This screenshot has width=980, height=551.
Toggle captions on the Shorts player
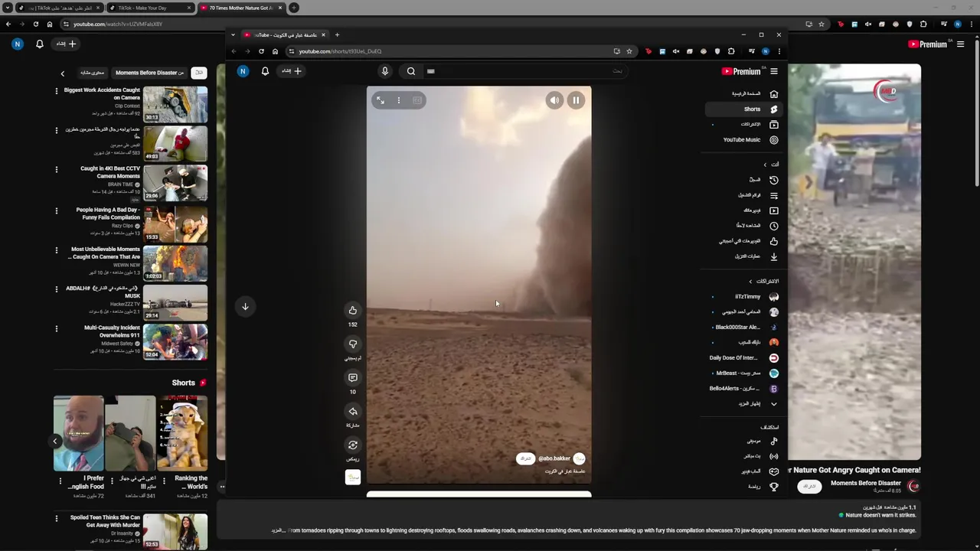click(417, 100)
